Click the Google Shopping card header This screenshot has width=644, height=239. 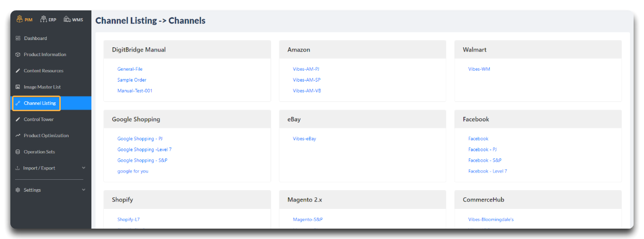[187, 119]
